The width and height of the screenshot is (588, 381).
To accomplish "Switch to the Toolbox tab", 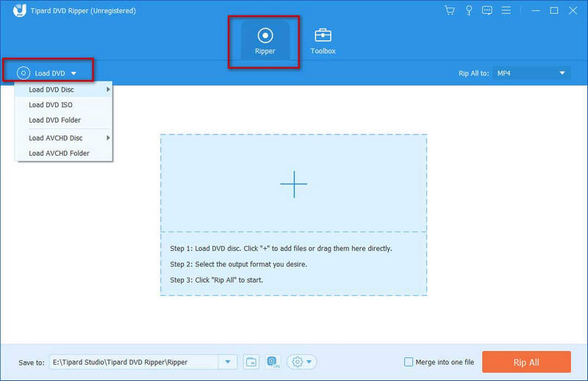I will pyautogui.click(x=323, y=41).
